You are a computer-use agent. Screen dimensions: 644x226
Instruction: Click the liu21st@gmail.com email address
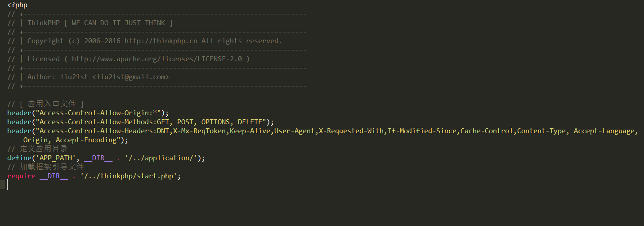coord(130,77)
